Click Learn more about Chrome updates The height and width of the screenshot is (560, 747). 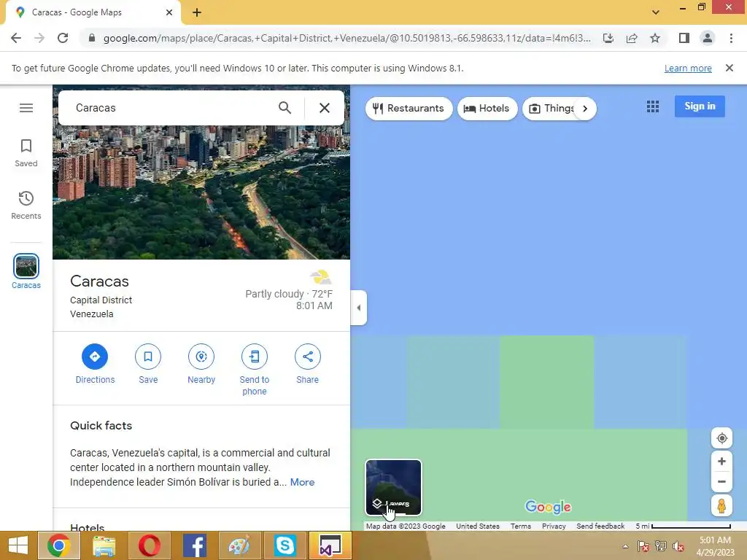(688, 68)
